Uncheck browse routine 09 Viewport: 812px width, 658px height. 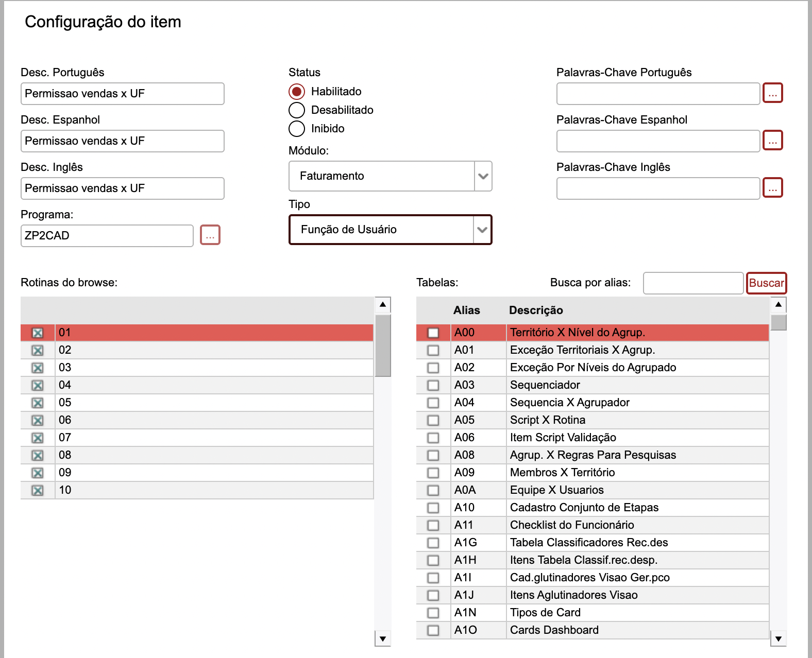coord(38,473)
